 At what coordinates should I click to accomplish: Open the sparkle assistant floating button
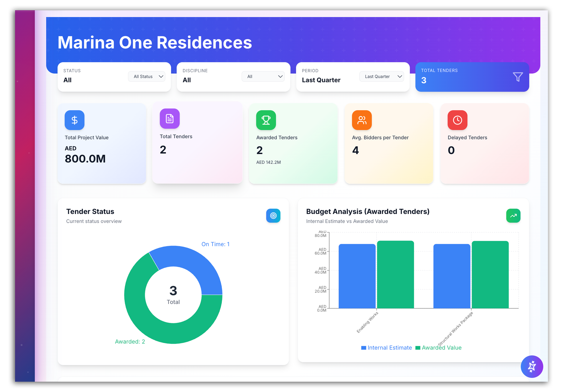point(531,366)
